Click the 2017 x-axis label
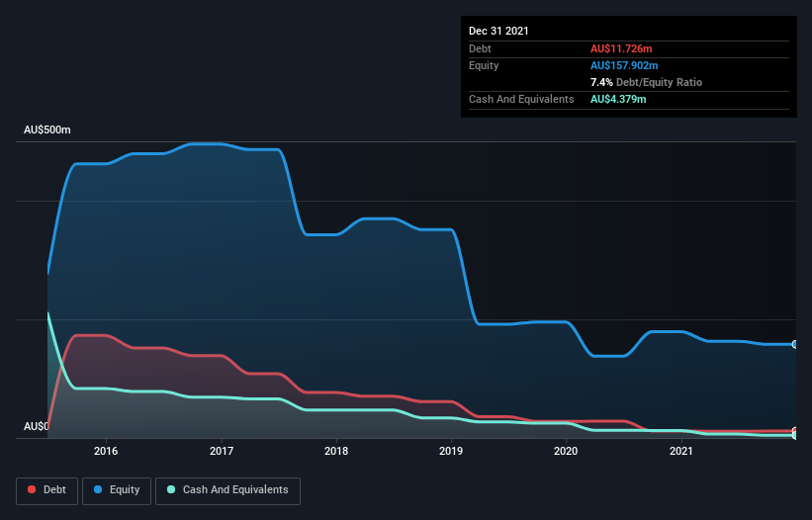812x520 pixels. coord(222,451)
